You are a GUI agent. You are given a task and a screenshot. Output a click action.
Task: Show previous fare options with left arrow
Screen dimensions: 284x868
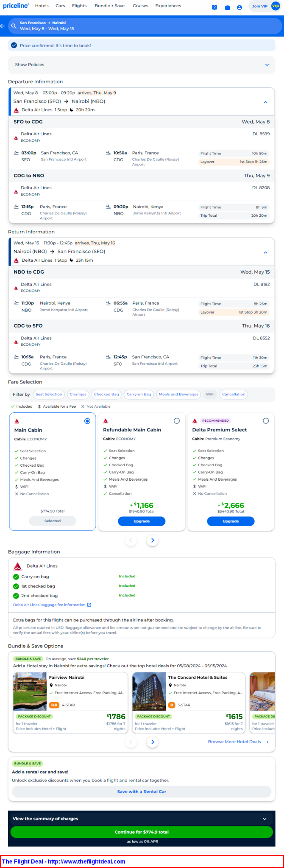[131, 540]
